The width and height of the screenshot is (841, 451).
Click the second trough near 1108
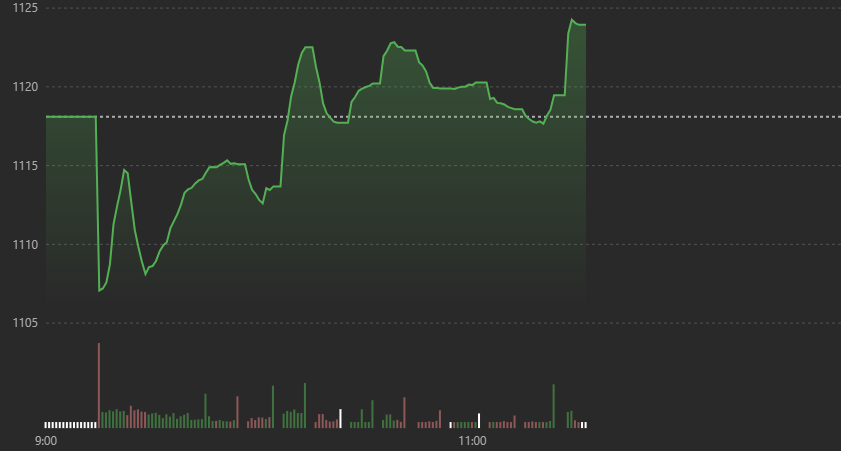[146, 273]
